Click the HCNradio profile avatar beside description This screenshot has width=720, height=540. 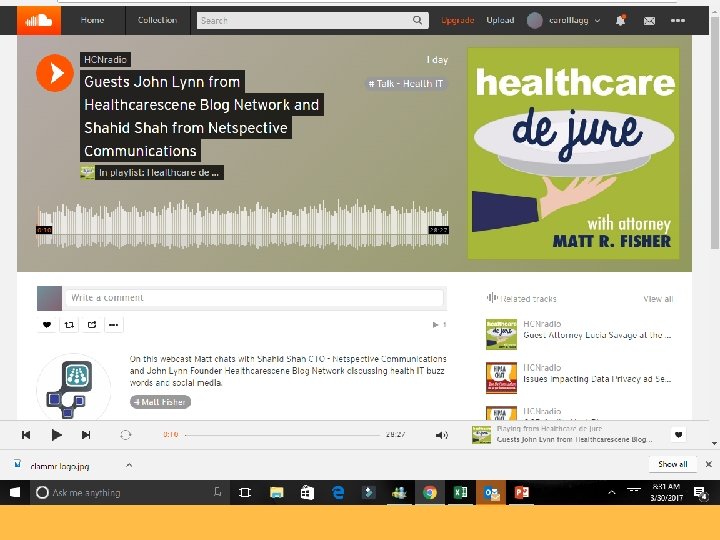click(73, 388)
